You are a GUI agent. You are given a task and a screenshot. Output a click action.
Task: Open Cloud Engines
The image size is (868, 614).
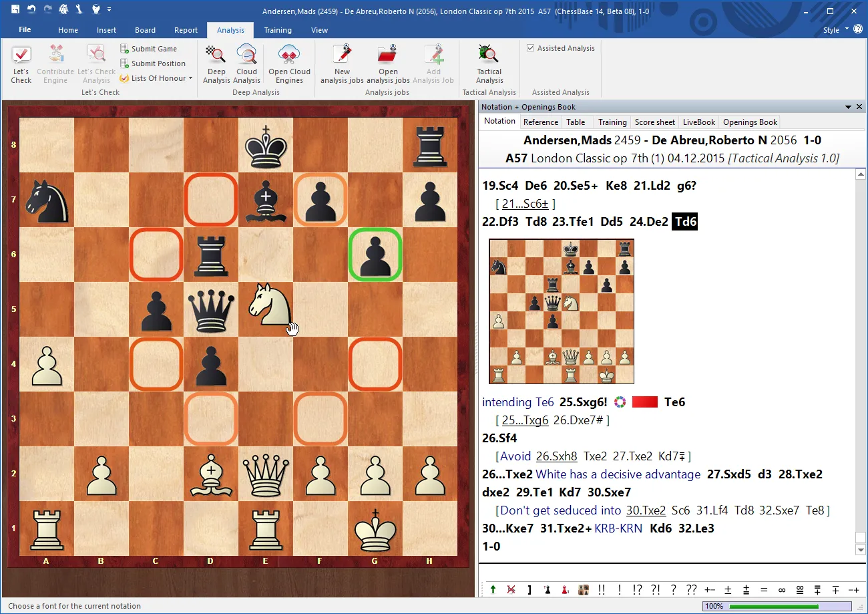coord(289,64)
